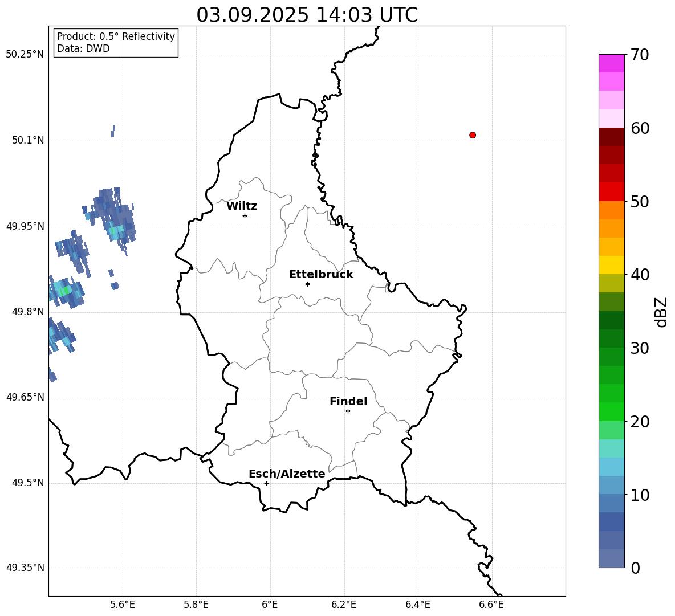
Task: Click the colorbar tick label '20'
Action: click(x=640, y=422)
